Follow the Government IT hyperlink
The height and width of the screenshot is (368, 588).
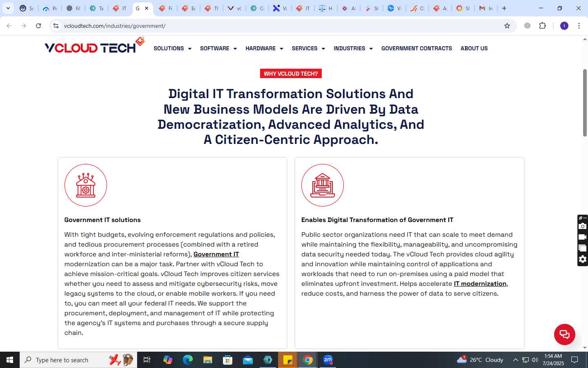coord(216,254)
